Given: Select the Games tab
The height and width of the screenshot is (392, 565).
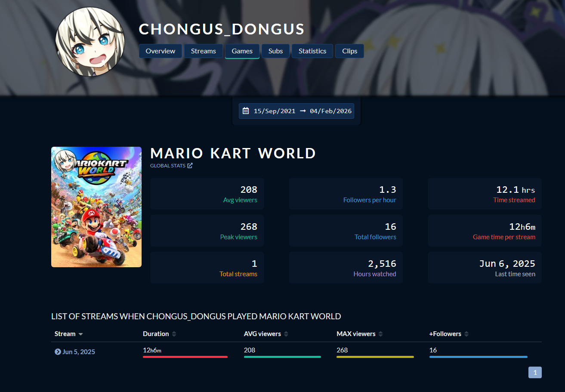Looking at the screenshot, I should [x=242, y=51].
